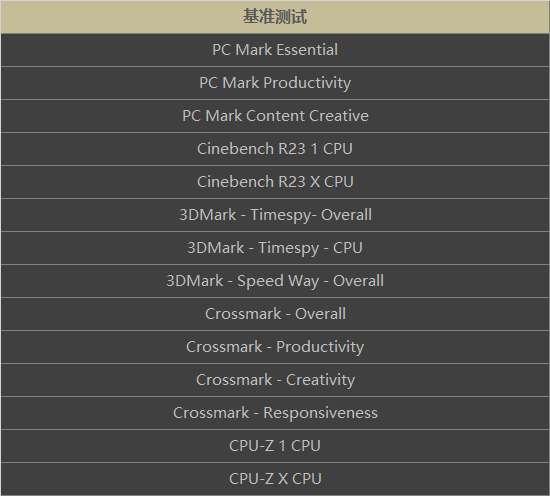The image size is (550, 496).
Task: Click 3DMark - Timespy- Overall row
Action: pyautogui.click(x=275, y=215)
